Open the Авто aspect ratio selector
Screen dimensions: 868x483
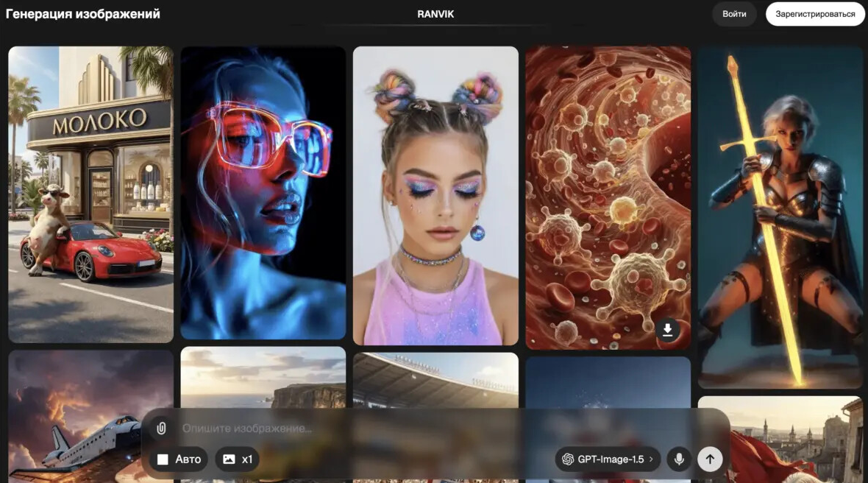(179, 459)
